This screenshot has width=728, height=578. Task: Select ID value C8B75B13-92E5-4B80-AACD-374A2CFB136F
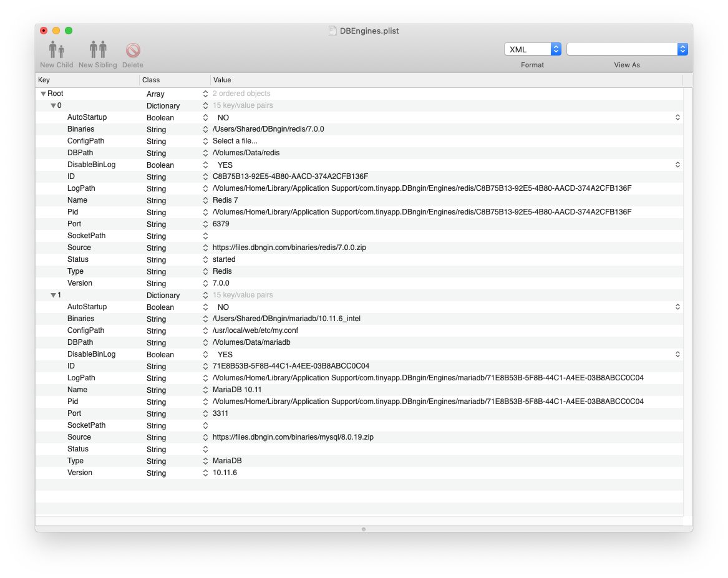coord(290,176)
